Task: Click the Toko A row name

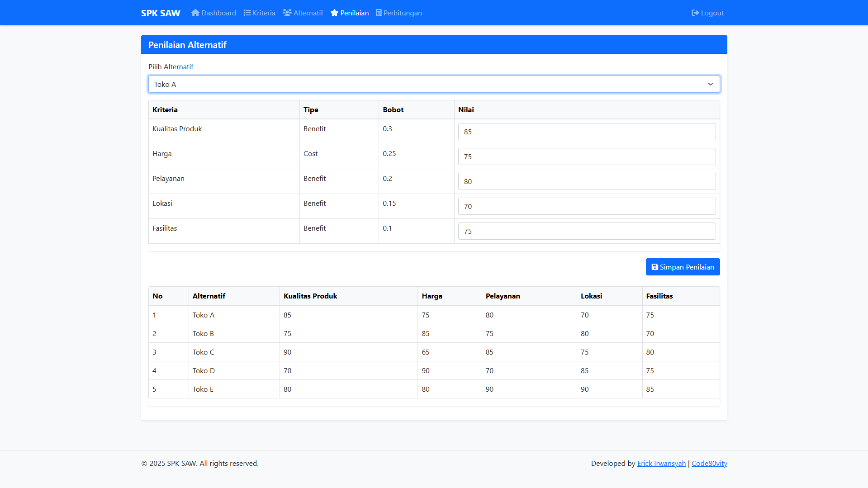Action: 204,315
